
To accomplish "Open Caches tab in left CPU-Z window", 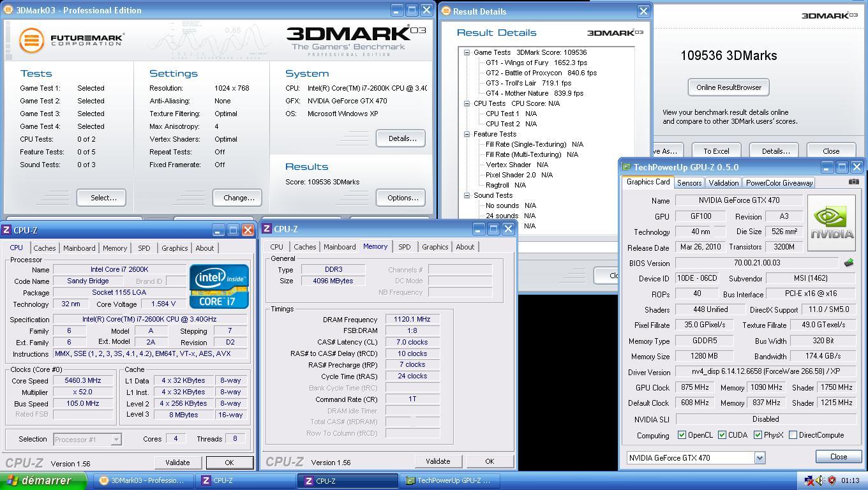I will (x=45, y=248).
